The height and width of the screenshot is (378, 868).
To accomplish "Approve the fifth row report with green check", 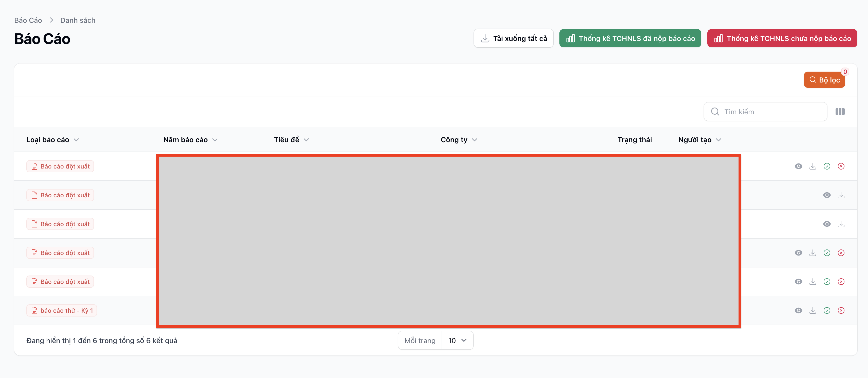I will coord(826,282).
